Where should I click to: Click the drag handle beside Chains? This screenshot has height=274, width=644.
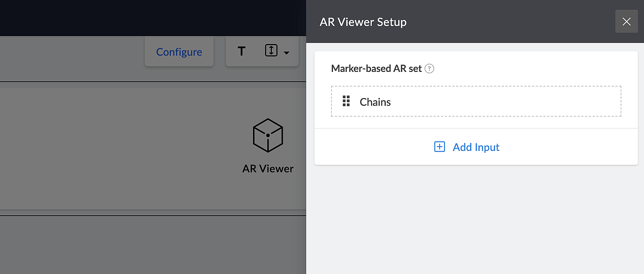[x=346, y=101]
